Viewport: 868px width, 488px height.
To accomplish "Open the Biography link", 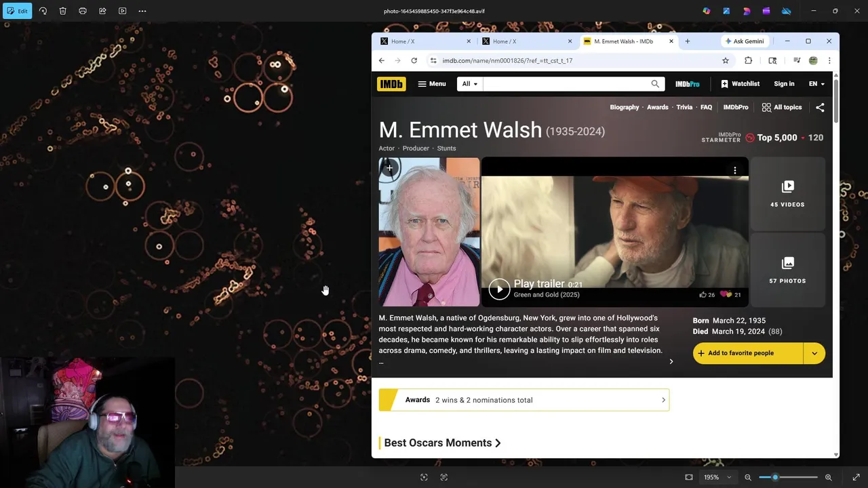I will 624,107.
